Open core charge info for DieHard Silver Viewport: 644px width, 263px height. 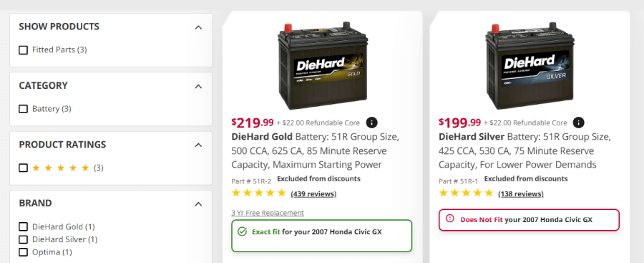click(579, 123)
